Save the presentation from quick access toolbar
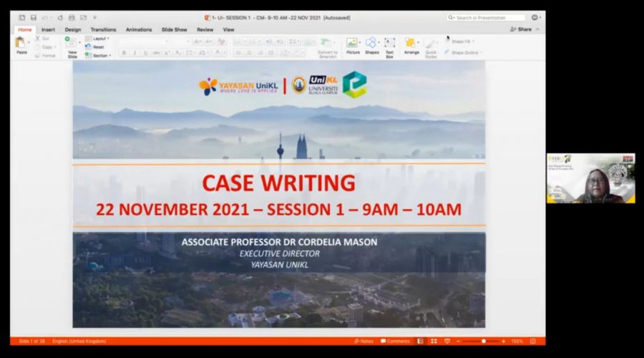This screenshot has width=644, height=358. click(33, 18)
